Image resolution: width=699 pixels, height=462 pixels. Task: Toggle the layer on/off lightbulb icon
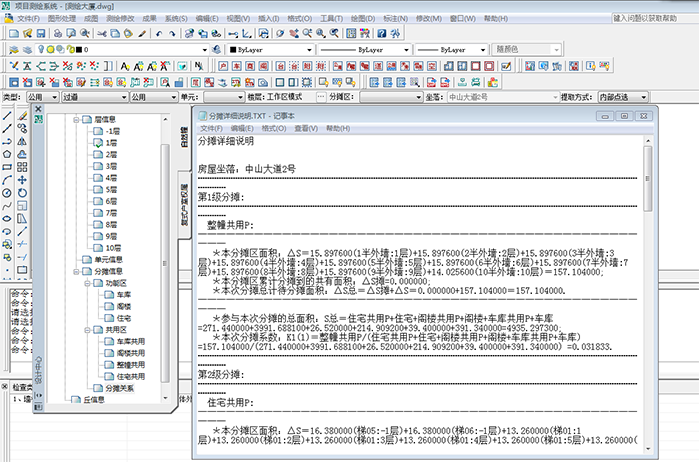tap(41, 50)
